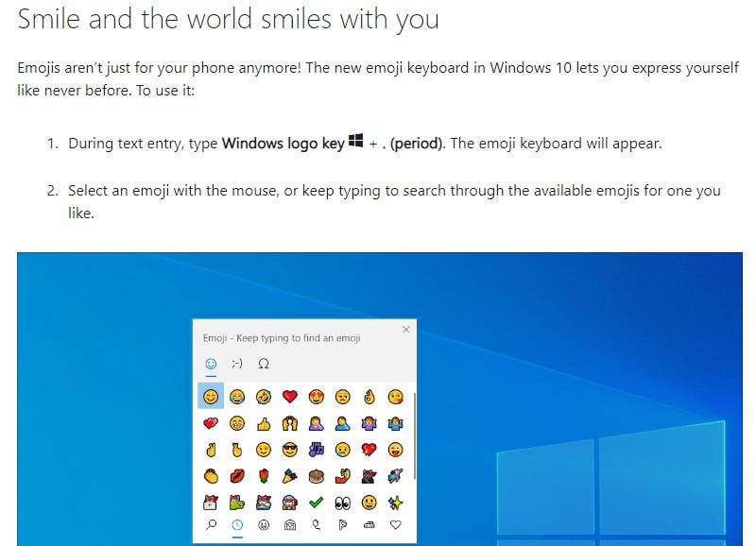Image resolution: width=756 pixels, height=546 pixels.
Task: Insert the green checkmark emoji
Action: click(317, 503)
